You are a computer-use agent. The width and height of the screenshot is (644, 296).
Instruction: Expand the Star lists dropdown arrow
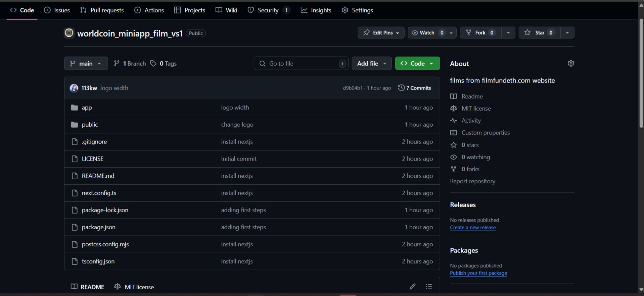[567, 33]
